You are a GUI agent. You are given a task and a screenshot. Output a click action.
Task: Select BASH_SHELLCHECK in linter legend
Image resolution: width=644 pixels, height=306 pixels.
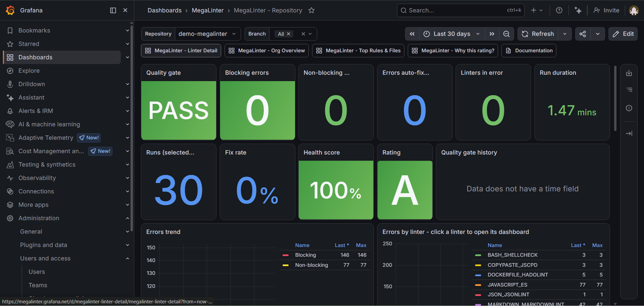point(512,255)
